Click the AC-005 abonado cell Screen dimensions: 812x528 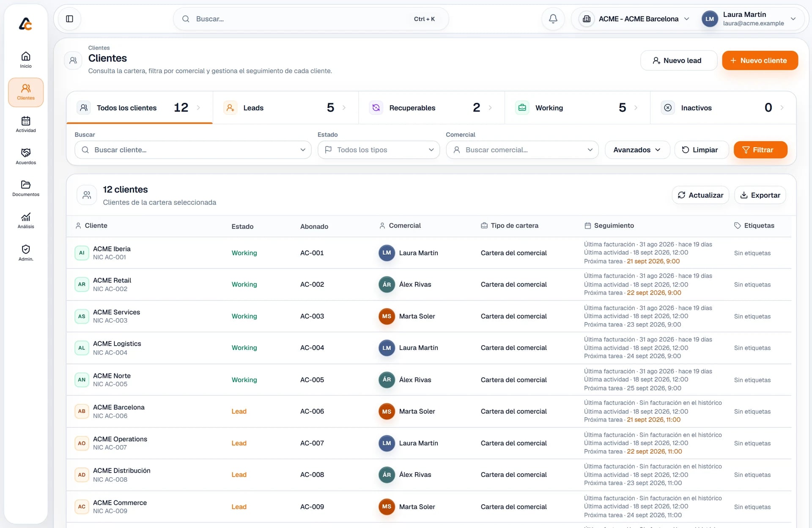(312, 380)
